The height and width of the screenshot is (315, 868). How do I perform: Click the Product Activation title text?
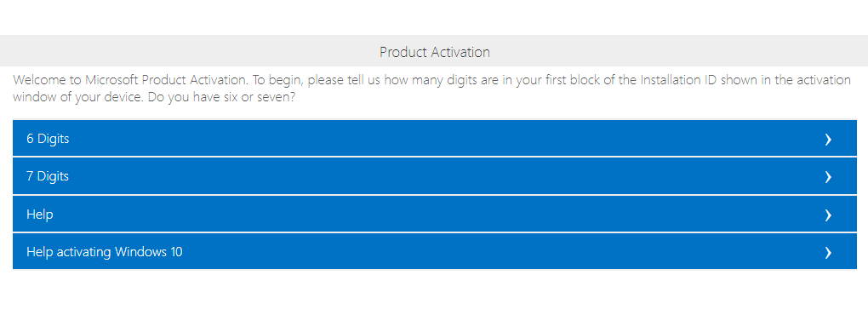[x=435, y=52]
